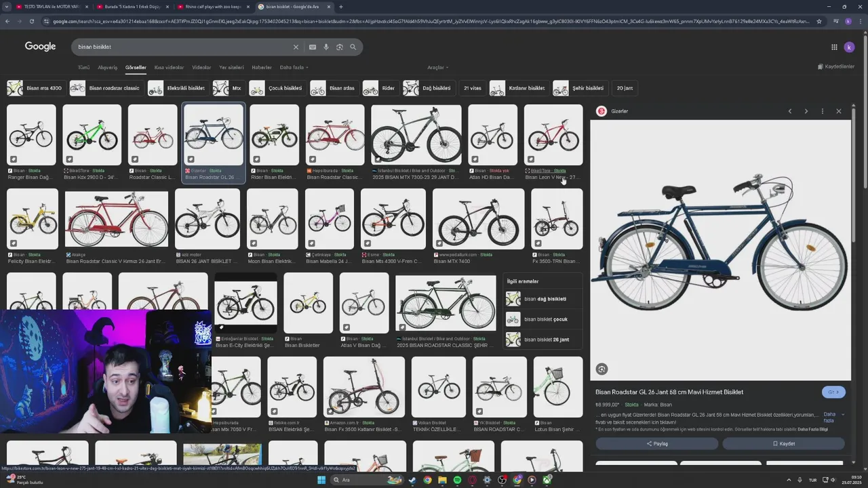
Task: Show next image in preview panel
Action: tap(806, 111)
